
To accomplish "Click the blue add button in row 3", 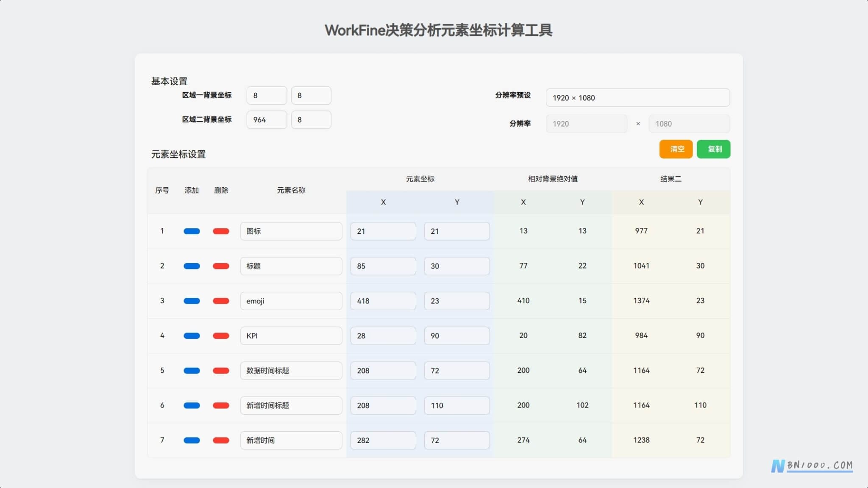I will click(x=192, y=301).
